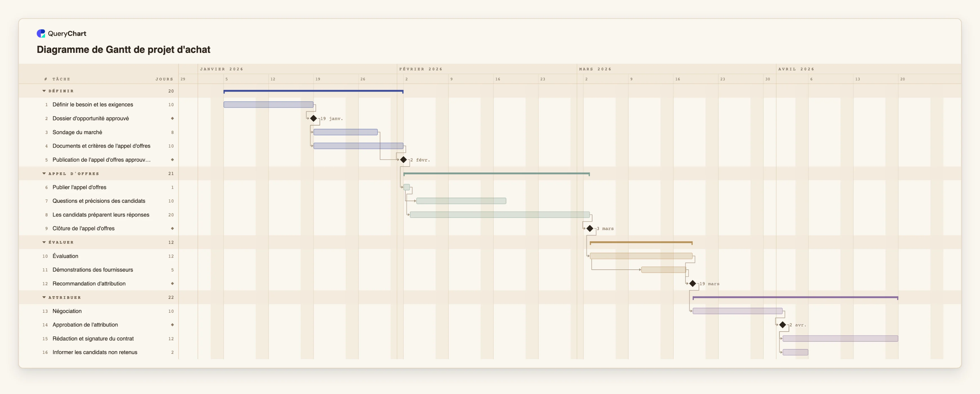Click the APPEL D'OFFRES green summary bar

coord(496,174)
